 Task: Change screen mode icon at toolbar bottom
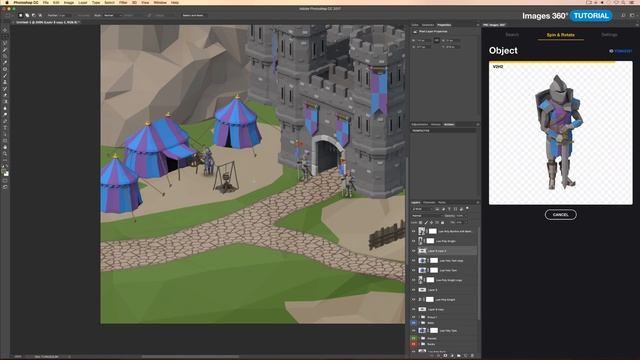coord(5,187)
